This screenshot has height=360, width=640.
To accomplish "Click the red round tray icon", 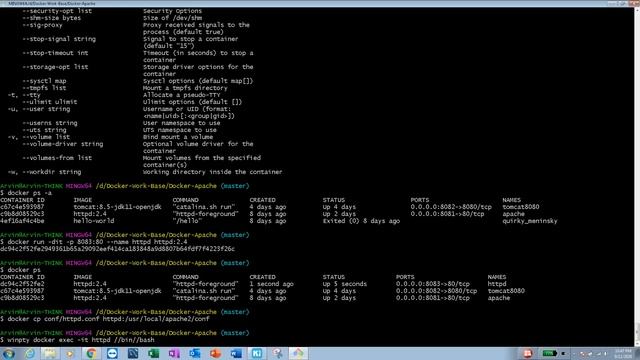I will point(527,353).
